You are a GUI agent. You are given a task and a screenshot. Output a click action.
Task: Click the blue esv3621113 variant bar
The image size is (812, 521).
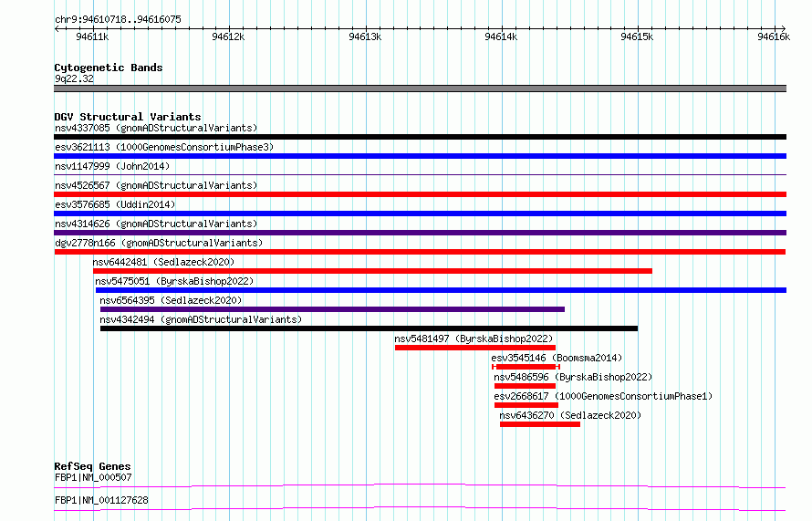[420, 156]
